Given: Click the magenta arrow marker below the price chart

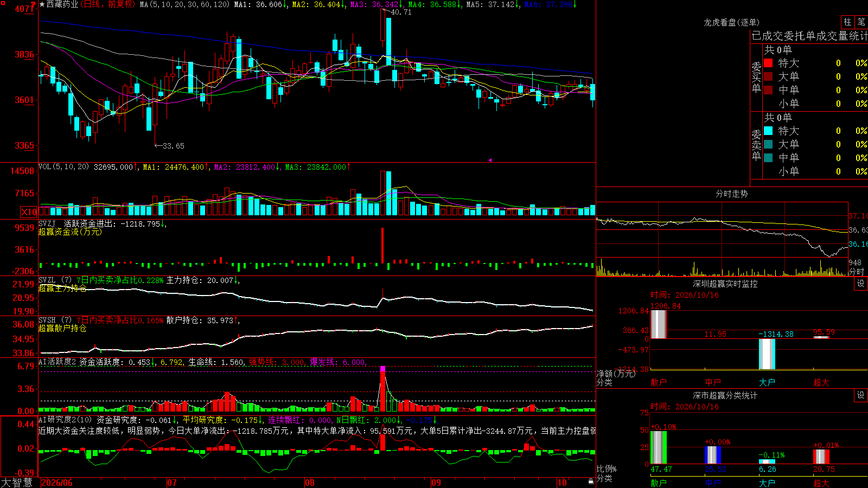Looking at the screenshot, I should [x=489, y=160].
